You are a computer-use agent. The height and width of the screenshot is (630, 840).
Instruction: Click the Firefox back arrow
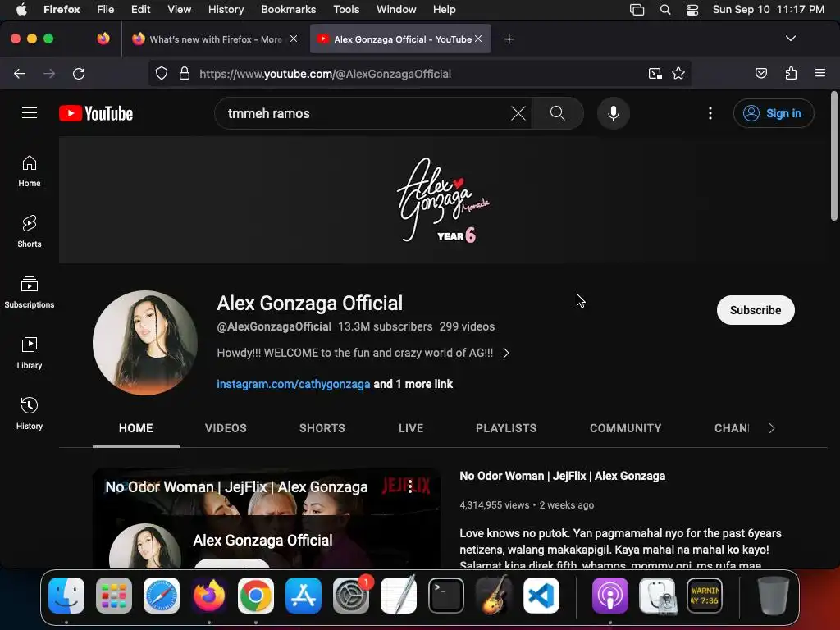coord(20,74)
